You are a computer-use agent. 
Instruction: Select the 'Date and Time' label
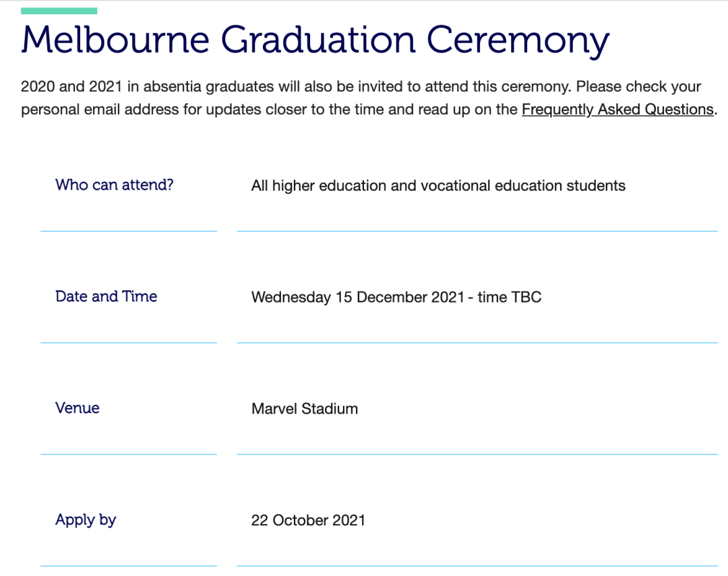(x=107, y=296)
